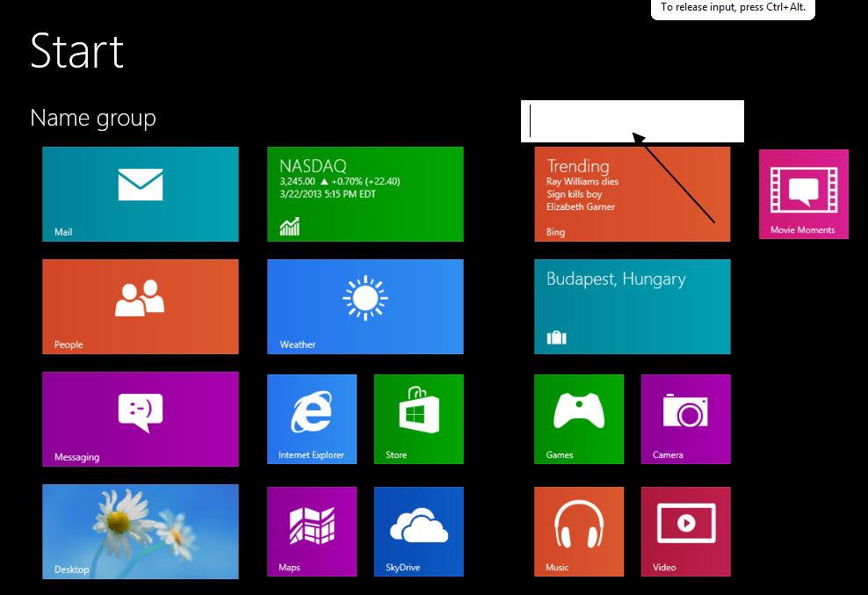The image size is (868, 595).
Task: Click the "Ray Williams dies" trending headline
Action: pyautogui.click(x=582, y=181)
